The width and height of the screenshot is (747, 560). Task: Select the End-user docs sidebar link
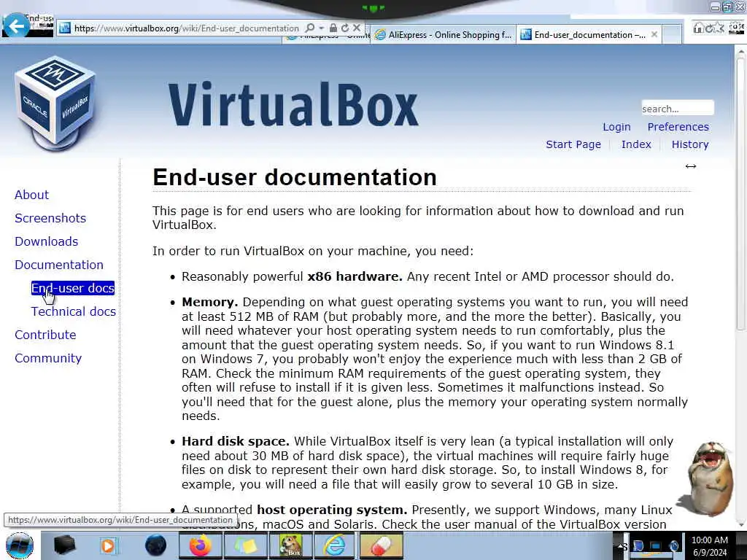[x=73, y=288]
